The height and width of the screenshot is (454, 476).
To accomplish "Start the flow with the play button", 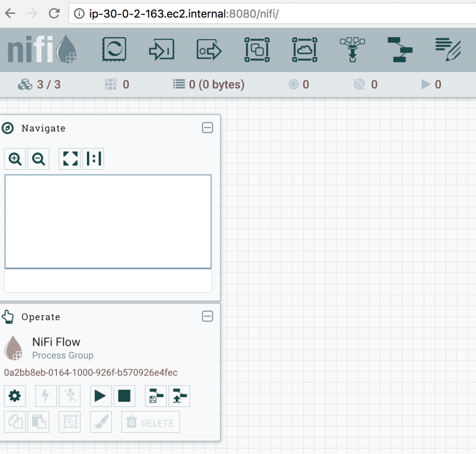I will (x=100, y=396).
